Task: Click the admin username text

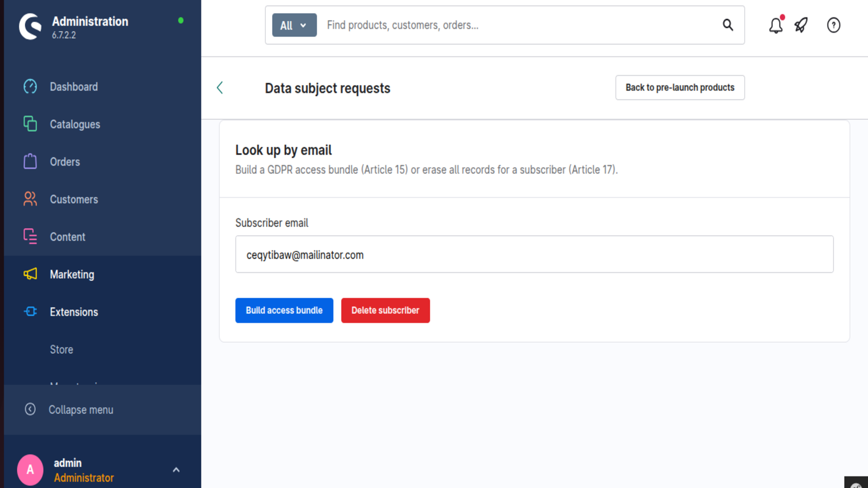Action: pyautogui.click(x=68, y=463)
